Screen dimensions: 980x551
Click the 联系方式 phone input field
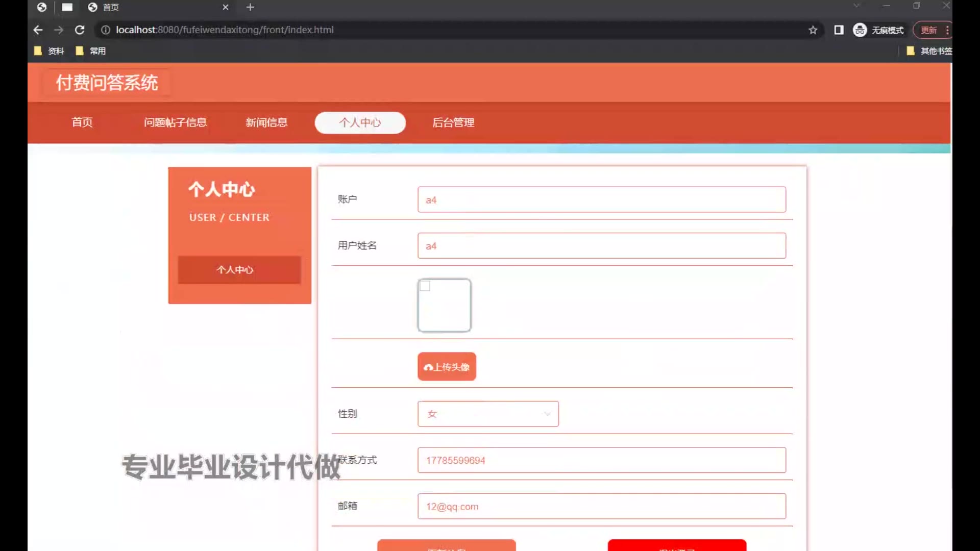tap(601, 460)
